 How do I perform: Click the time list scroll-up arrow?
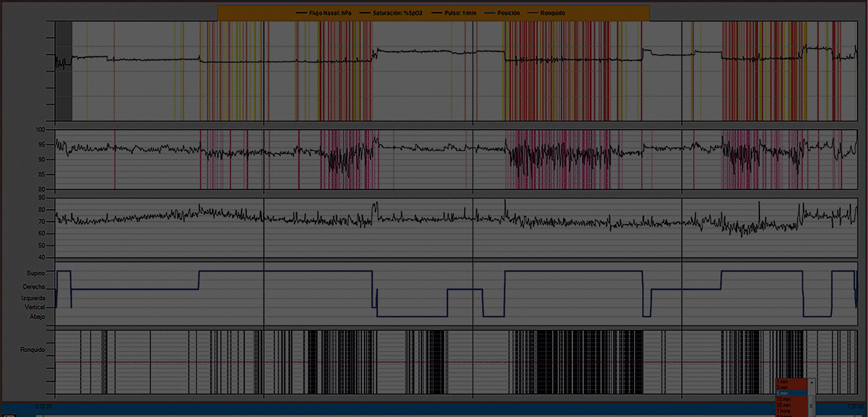[x=812, y=382]
